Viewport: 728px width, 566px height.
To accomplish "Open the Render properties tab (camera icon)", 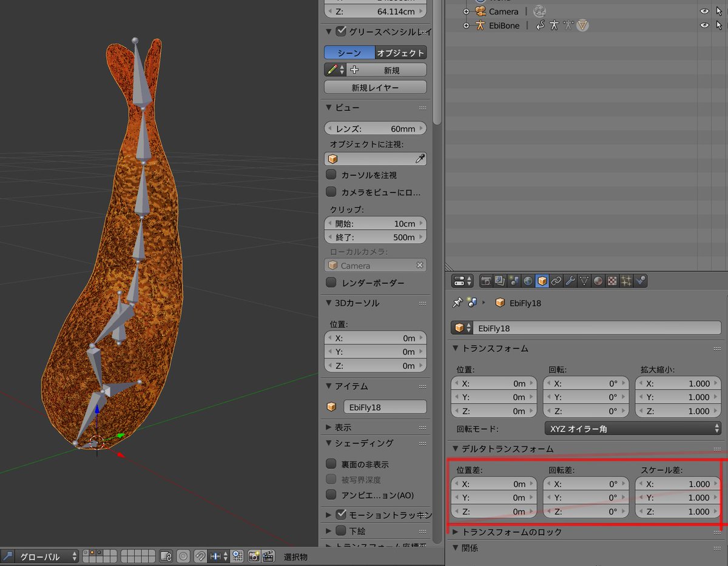I will 486,281.
